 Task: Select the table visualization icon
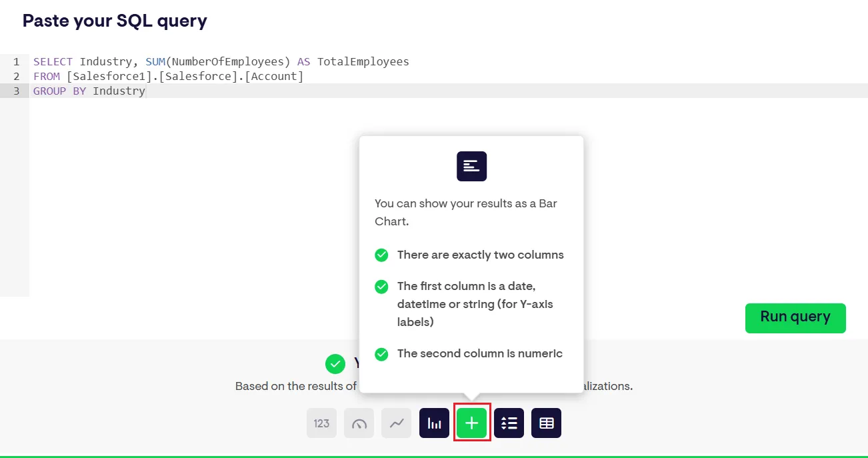coord(547,423)
